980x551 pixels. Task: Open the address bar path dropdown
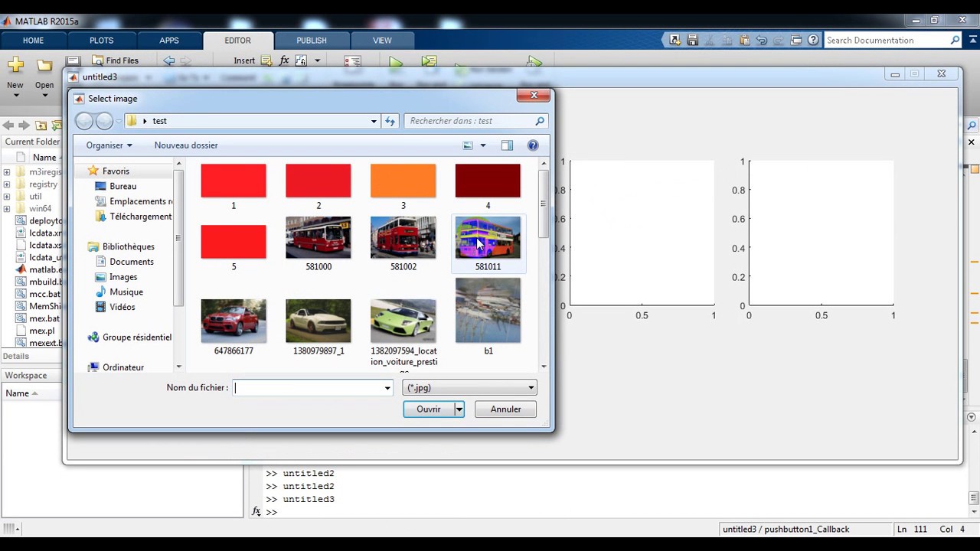point(374,121)
